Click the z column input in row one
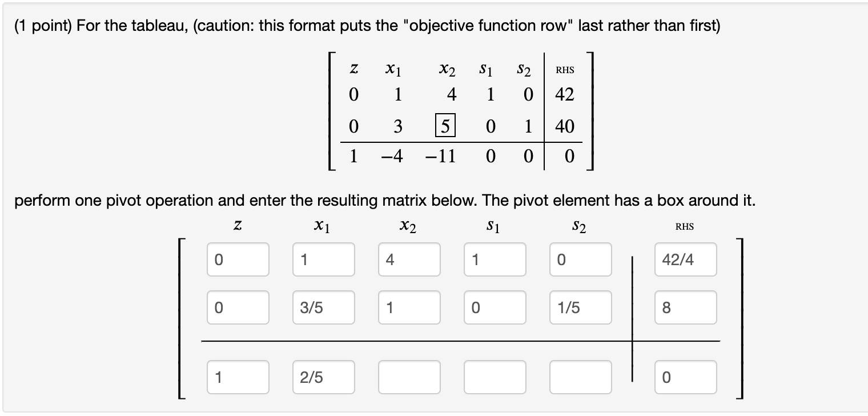This screenshot has width=868, height=416. [238, 259]
